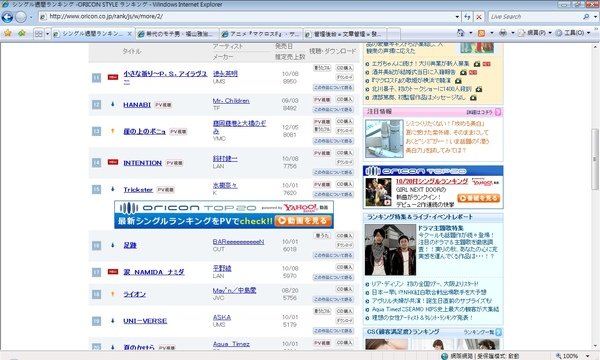600x360 pixels.
Task: Click the Live Search magnifier icon
Action: point(586,16)
